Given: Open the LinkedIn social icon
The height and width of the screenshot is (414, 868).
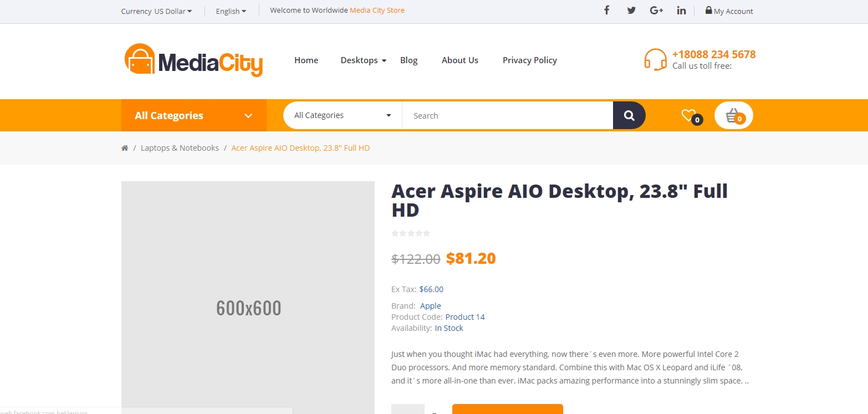Looking at the screenshot, I should pos(682,10).
